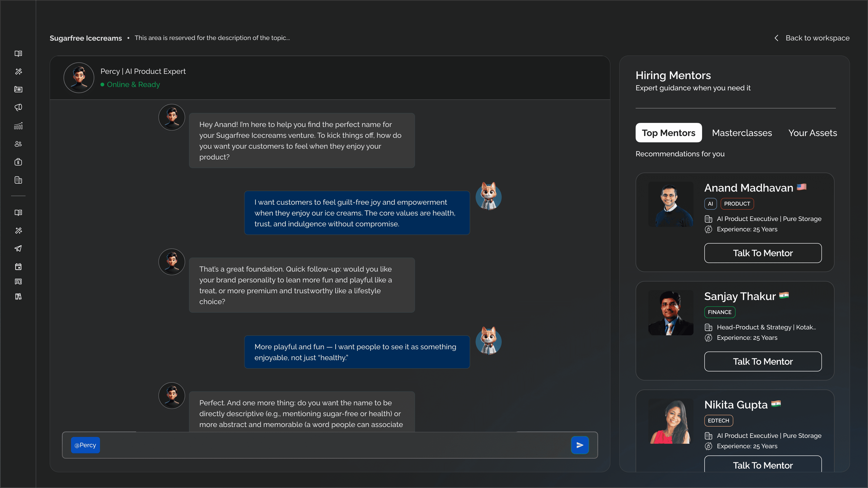
Task: Open the blueprint icon in the sidebar
Action: tap(18, 89)
